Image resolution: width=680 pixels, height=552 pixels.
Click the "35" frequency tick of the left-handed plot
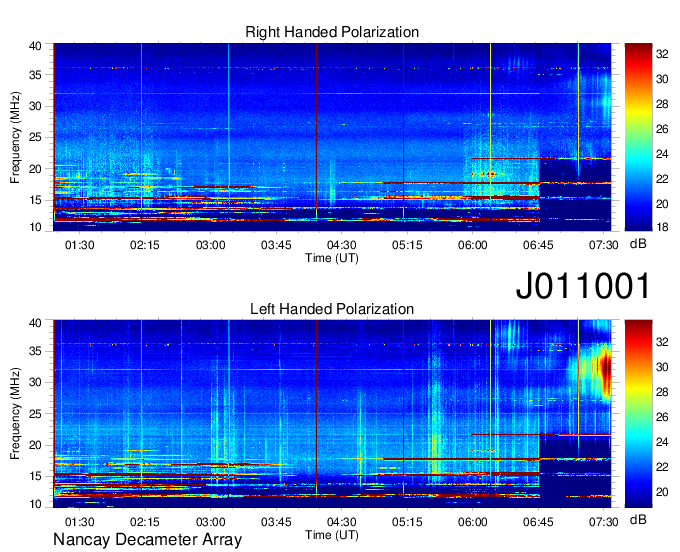(x=36, y=351)
